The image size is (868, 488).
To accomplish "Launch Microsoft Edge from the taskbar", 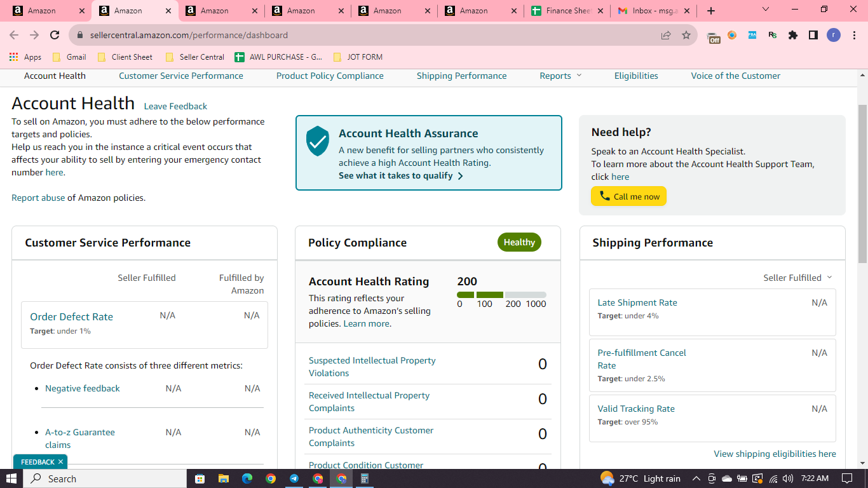I will (x=247, y=478).
